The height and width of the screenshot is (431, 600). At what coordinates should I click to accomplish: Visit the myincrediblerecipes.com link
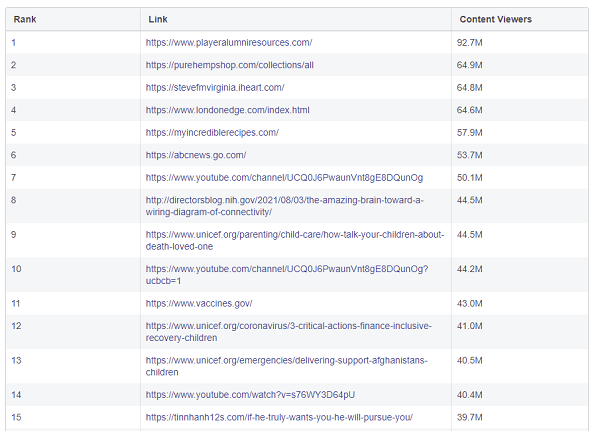pyautogui.click(x=211, y=132)
